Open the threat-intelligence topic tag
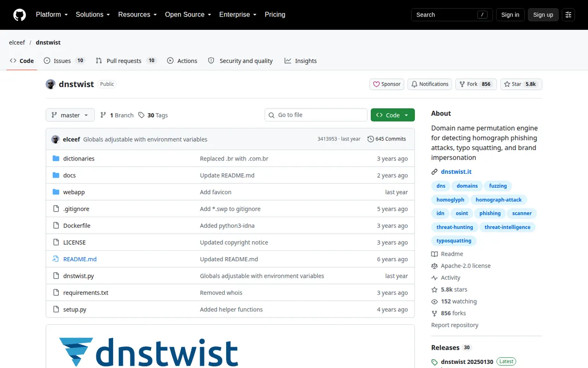This screenshot has height=368, width=588. 507,227
